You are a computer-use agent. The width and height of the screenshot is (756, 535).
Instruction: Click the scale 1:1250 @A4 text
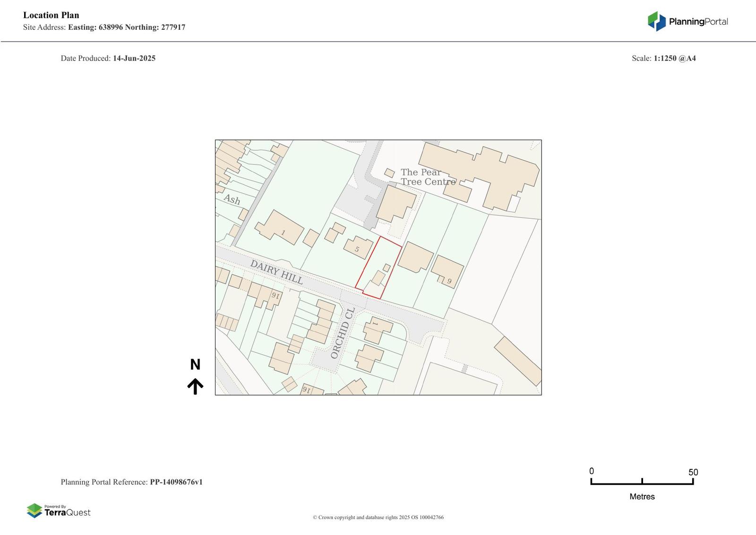[674, 59]
